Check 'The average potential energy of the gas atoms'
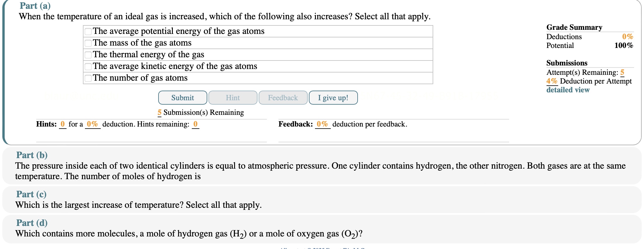 click(88, 31)
